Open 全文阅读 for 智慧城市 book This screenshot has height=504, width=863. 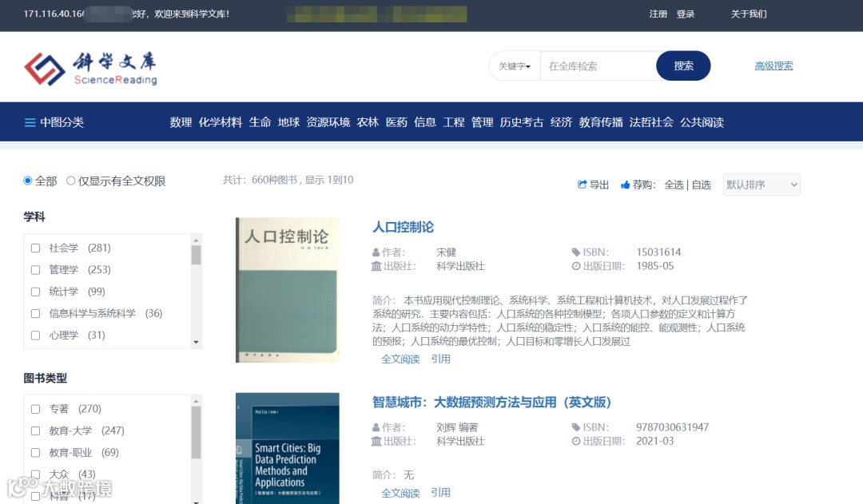click(x=400, y=493)
